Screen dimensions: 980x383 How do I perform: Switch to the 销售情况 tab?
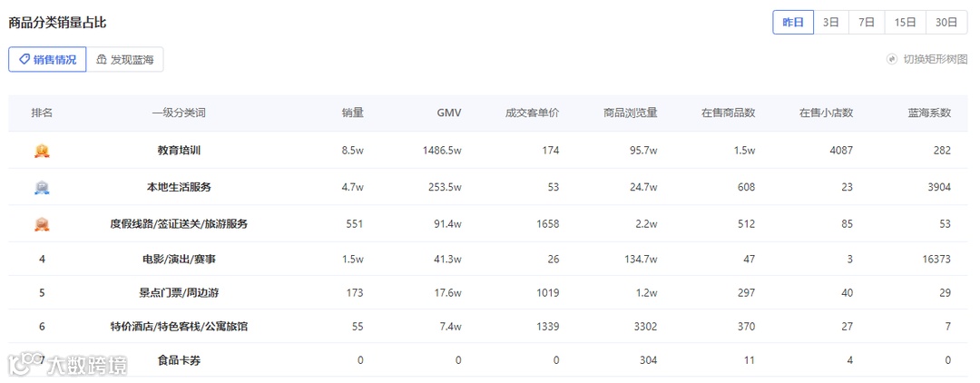point(47,60)
